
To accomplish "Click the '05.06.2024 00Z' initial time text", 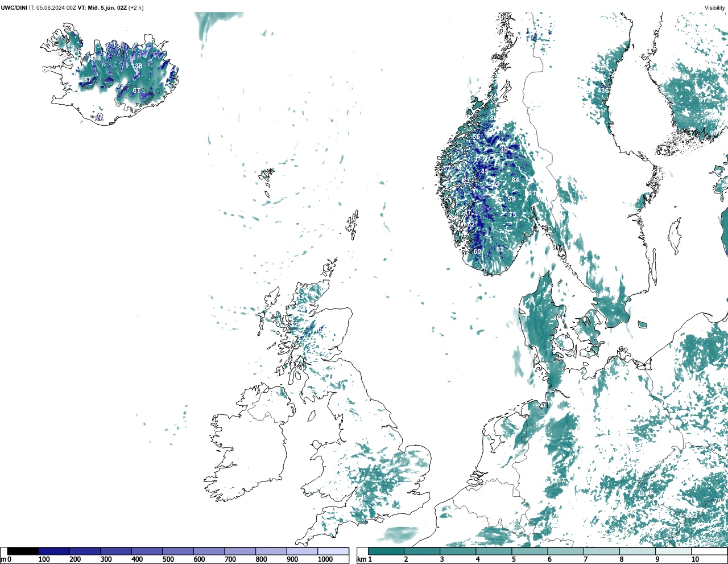I will click(x=56, y=8).
